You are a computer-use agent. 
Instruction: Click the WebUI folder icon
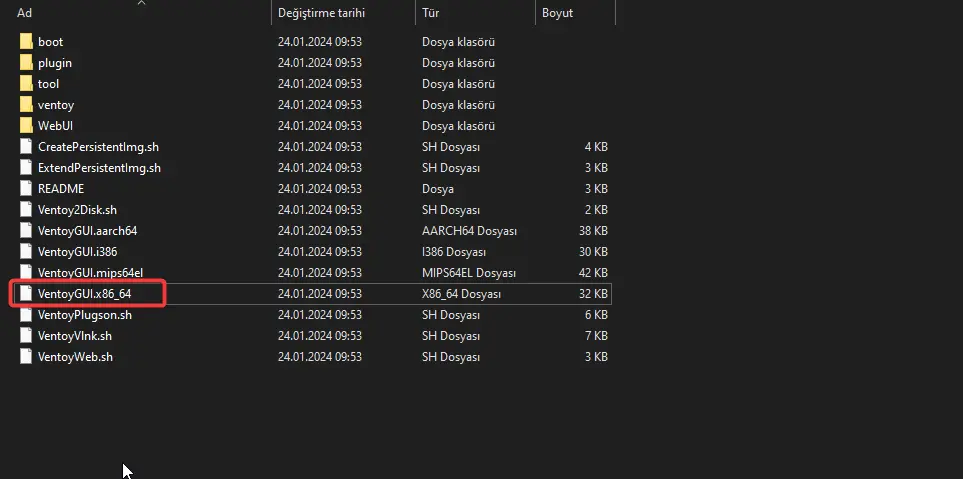[26, 126]
